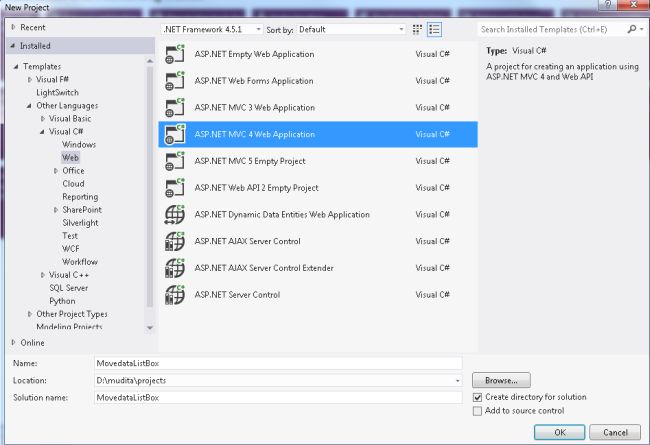Click the ASP.NET Server Control template icon
650x445 pixels.
tap(175, 295)
